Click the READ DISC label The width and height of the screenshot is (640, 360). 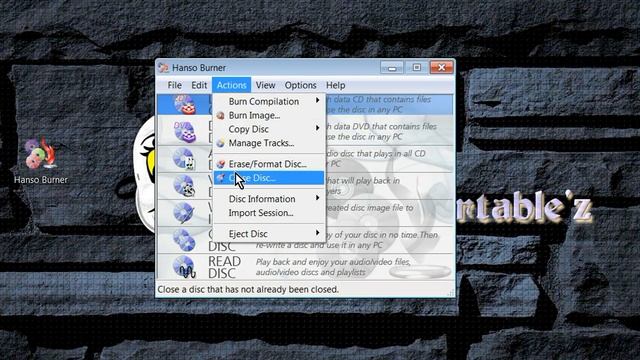(224, 267)
